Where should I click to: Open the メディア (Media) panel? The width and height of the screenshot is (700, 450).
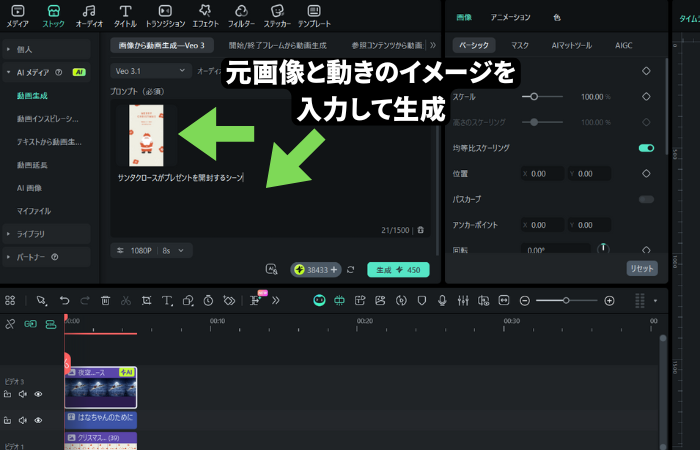[x=17, y=16]
